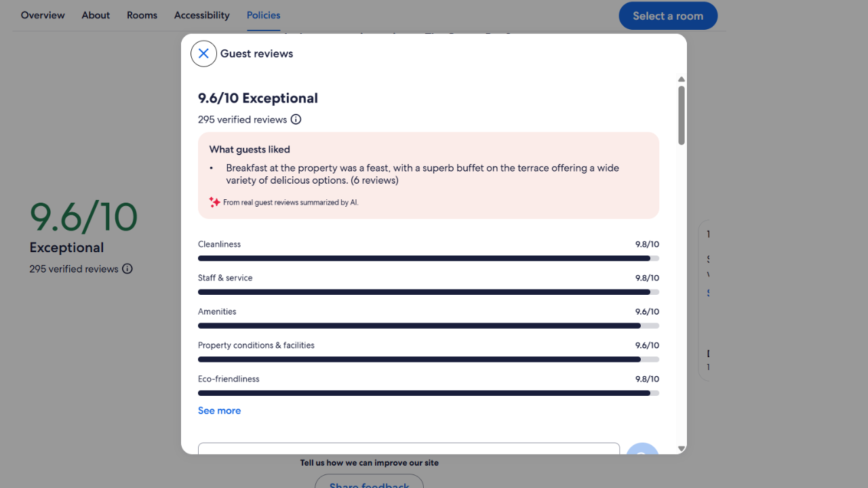Click info icon under the large Exceptional rating
This screenshot has height=488, width=868.
tap(127, 268)
